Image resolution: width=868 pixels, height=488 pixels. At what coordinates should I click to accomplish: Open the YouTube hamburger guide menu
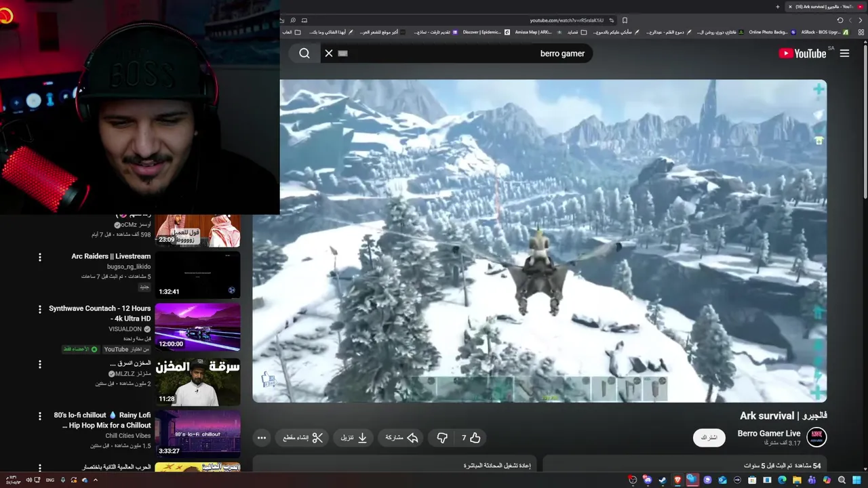844,54
